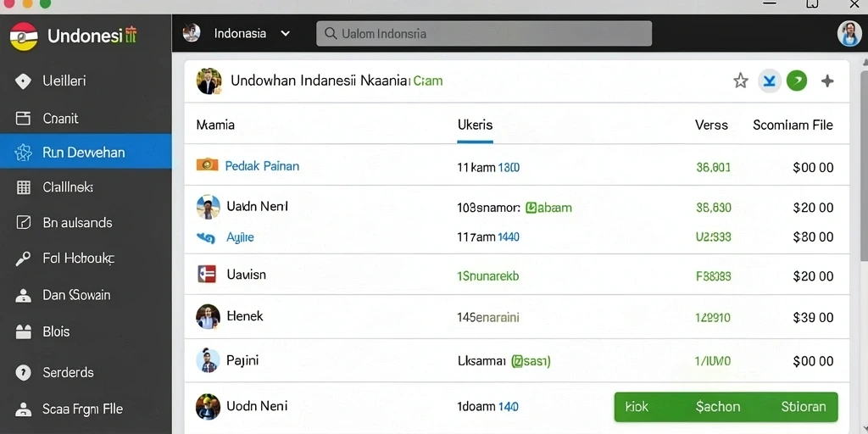This screenshot has width=868, height=434.
Task: Click the plus add icon in header
Action: (x=827, y=81)
